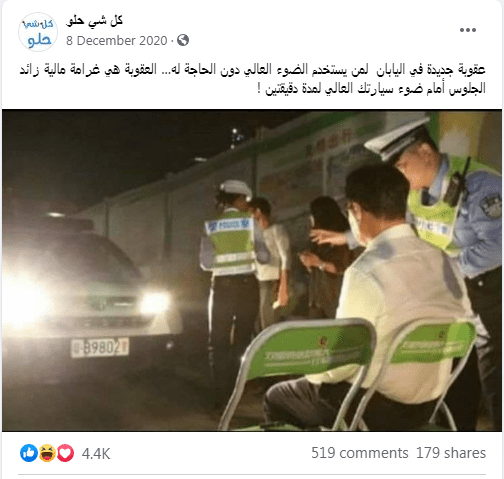Click the blue Like reaction icon
Screen dimensions: 504x479
coord(29,453)
